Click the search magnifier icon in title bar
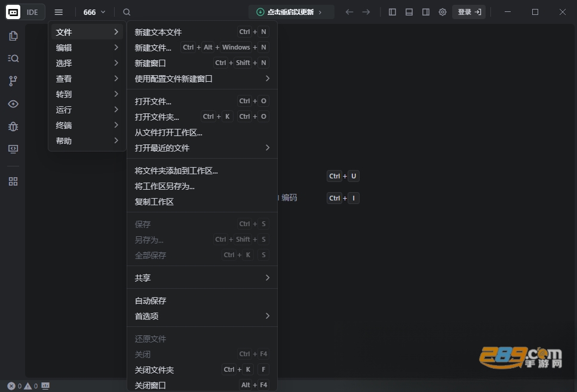577x392 pixels. click(127, 12)
